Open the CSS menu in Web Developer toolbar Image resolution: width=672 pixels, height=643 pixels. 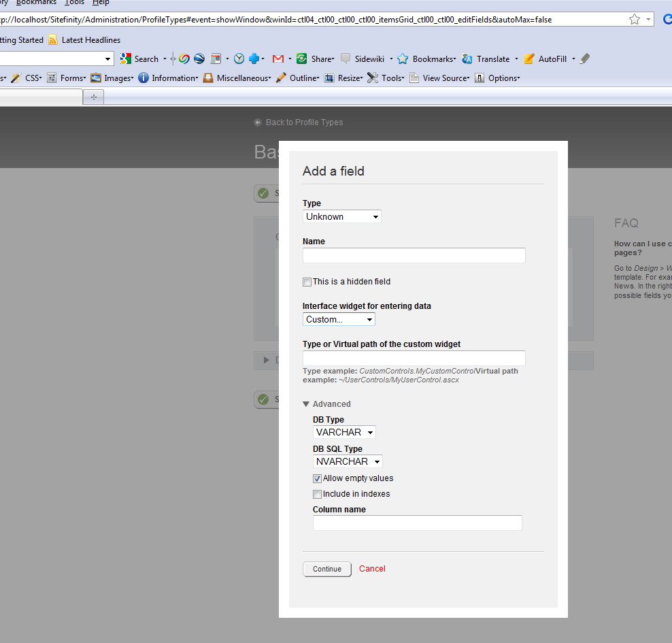27,78
